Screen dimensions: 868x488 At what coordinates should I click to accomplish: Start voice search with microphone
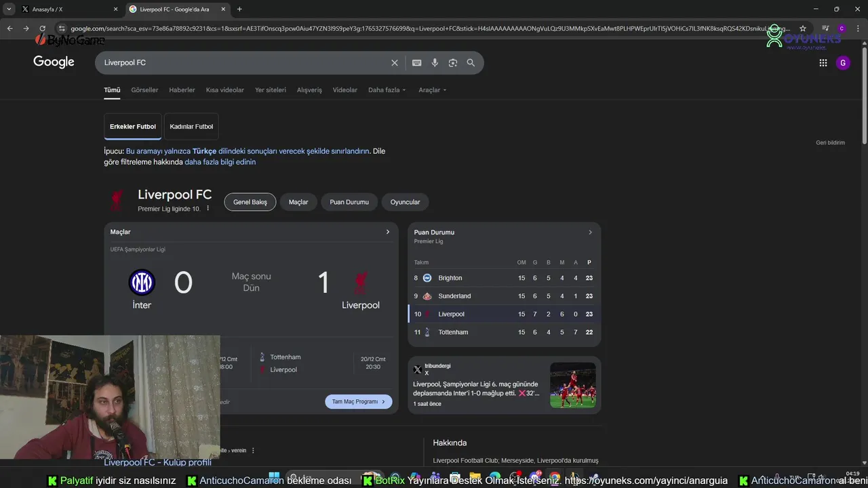pyautogui.click(x=435, y=62)
